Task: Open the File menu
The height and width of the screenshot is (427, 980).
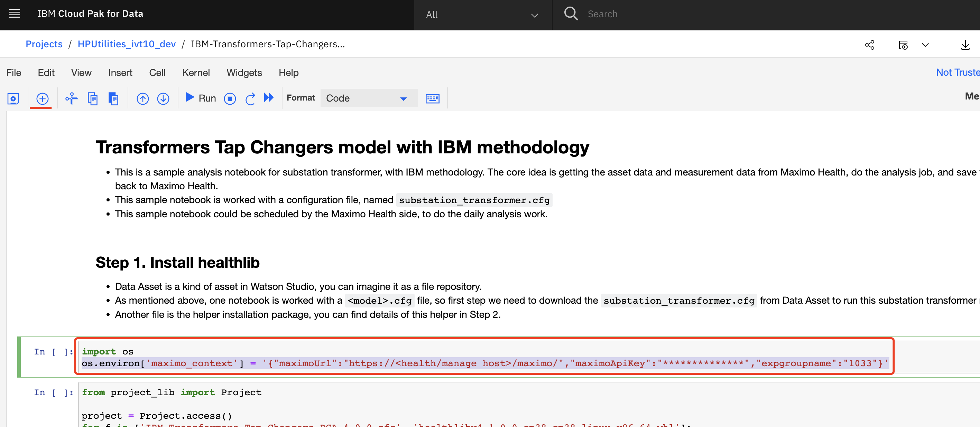Action: click(x=14, y=73)
